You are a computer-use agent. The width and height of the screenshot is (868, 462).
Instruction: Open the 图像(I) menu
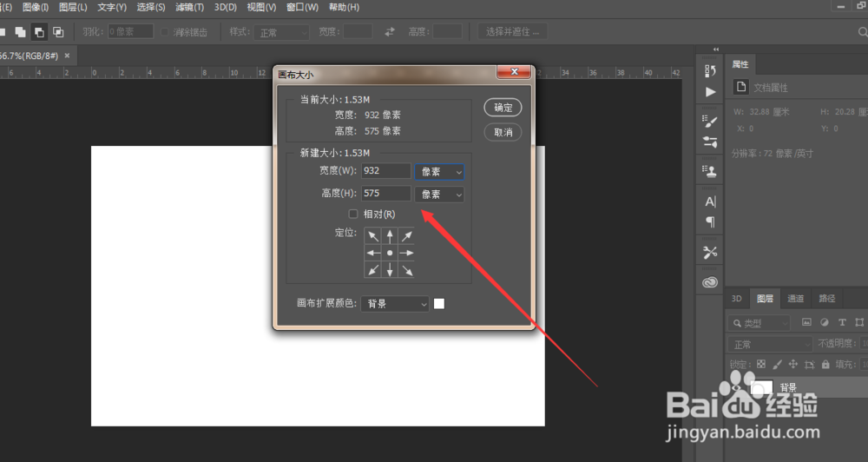click(36, 7)
